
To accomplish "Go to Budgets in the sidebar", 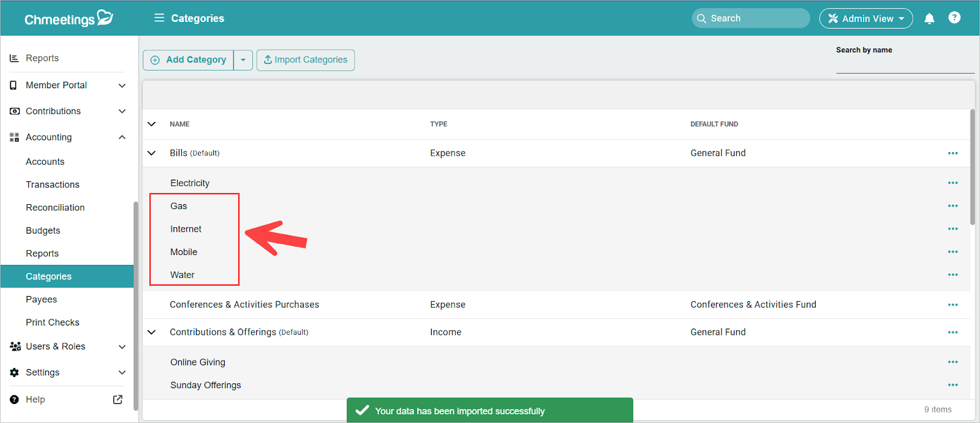I will [x=43, y=231].
